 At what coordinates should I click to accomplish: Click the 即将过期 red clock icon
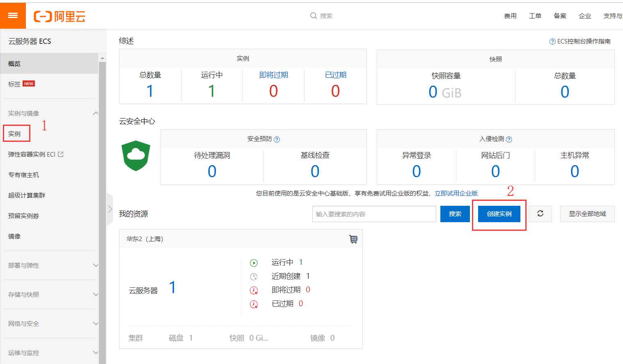coord(254,290)
